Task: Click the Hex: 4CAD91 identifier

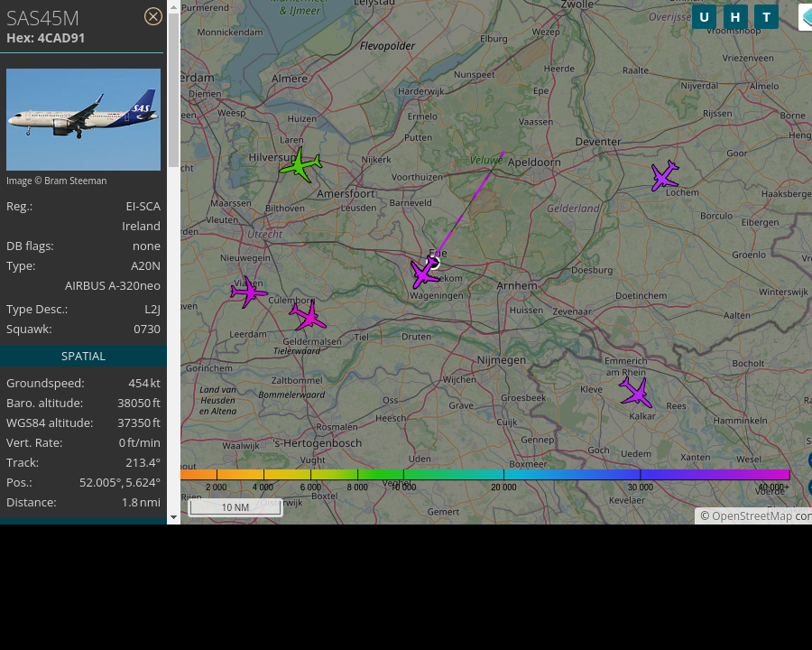Action: tap(46, 38)
